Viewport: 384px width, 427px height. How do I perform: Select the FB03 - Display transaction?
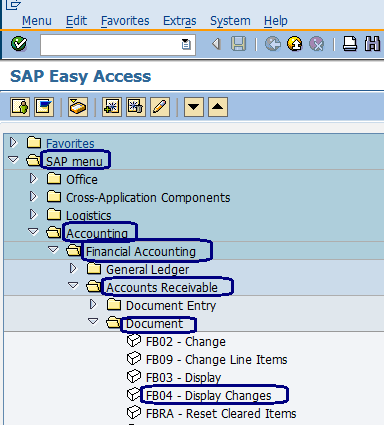(183, 378)
